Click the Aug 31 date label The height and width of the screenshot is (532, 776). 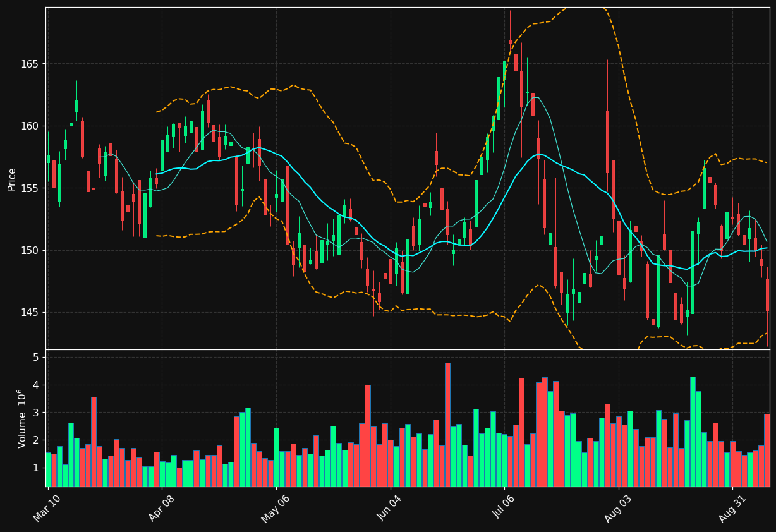coord(732,508)
